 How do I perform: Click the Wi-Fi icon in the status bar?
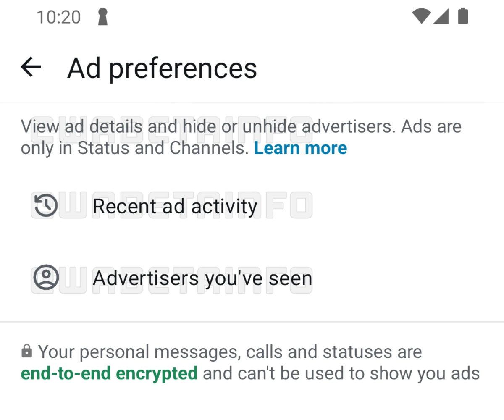click(x=421, y=17)
